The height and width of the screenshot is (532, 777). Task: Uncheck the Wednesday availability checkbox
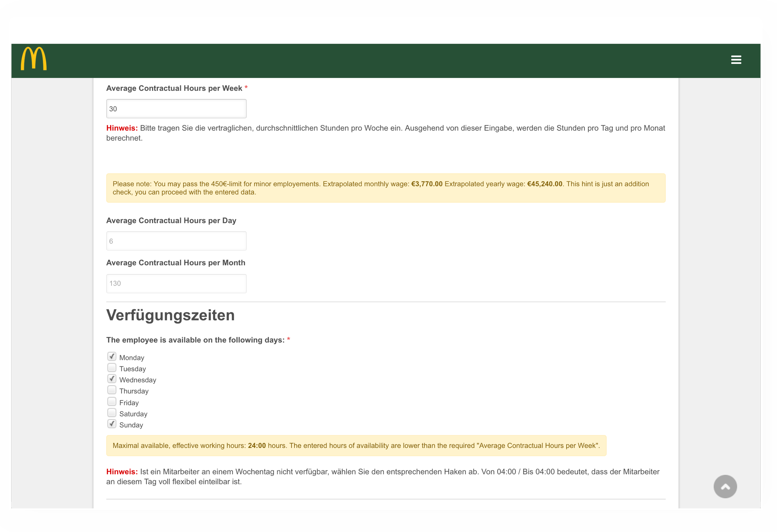point(112,378)
